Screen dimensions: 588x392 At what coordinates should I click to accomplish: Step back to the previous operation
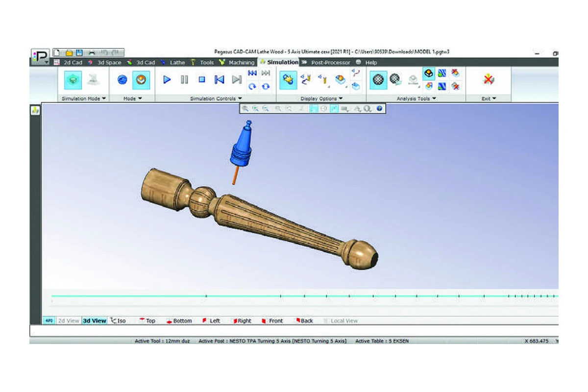220,79
